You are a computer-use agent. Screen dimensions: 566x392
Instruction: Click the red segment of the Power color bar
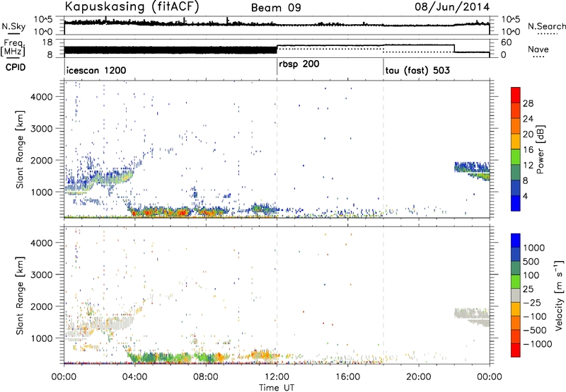point(516,95)
